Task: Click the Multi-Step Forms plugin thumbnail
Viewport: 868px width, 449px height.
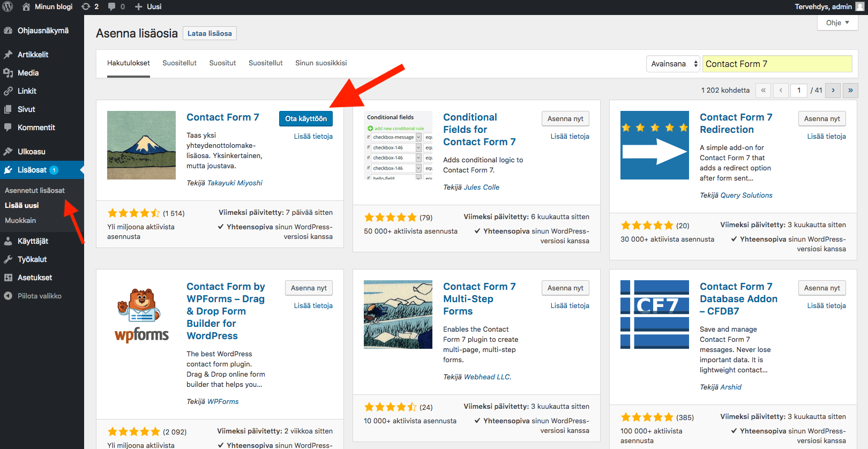Action: 398,315
